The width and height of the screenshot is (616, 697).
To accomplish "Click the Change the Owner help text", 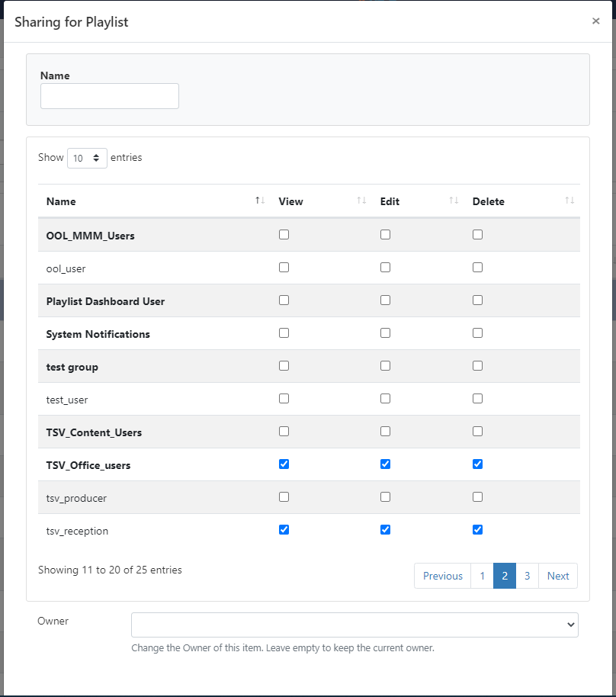I will coord(283,647).
